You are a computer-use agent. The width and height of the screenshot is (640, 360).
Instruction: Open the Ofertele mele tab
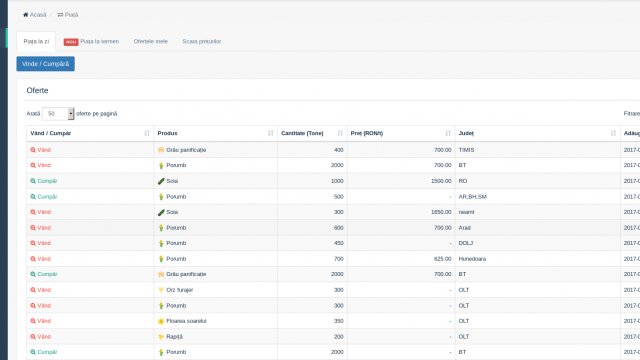[x=151, y=41]
